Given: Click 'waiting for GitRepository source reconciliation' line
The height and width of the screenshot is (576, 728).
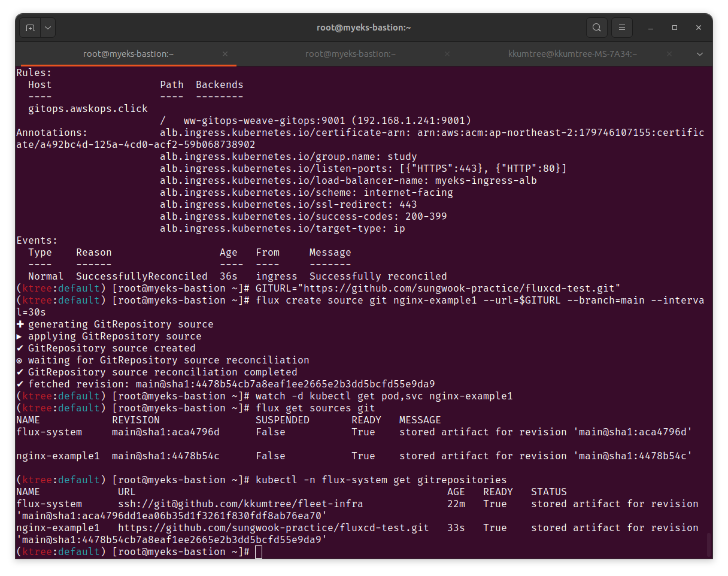Looking at the screenshot, I should pos(163,360).
